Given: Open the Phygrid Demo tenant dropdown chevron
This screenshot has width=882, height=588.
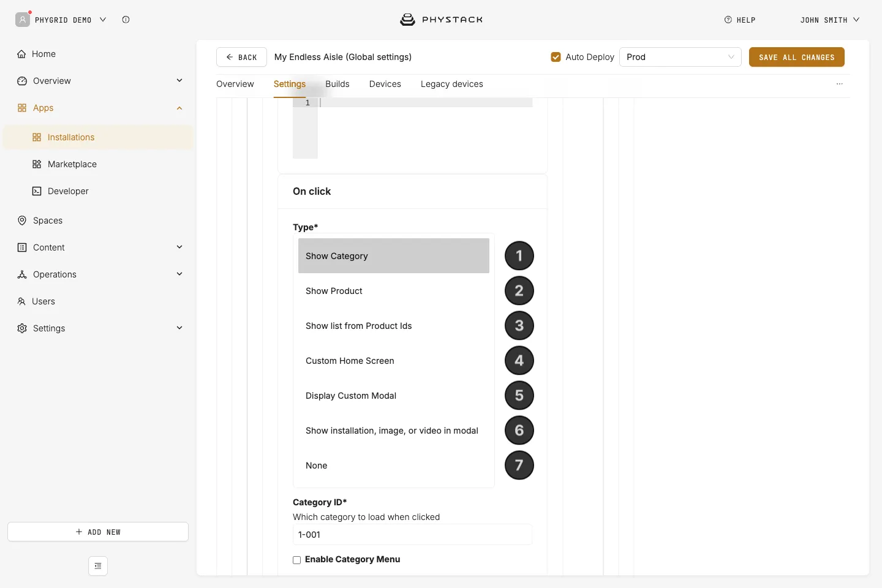Looking at the screenshot, I should (x=103, y=20).
